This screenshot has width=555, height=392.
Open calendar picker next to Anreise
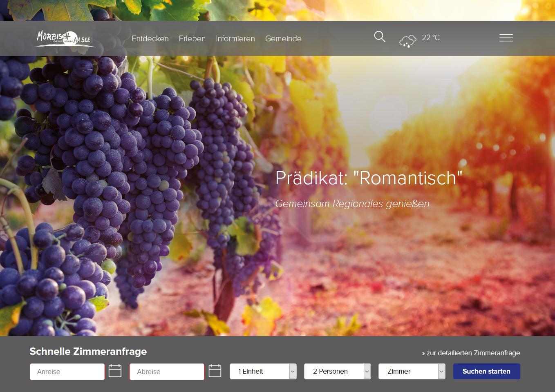click(x=115, y=371)
